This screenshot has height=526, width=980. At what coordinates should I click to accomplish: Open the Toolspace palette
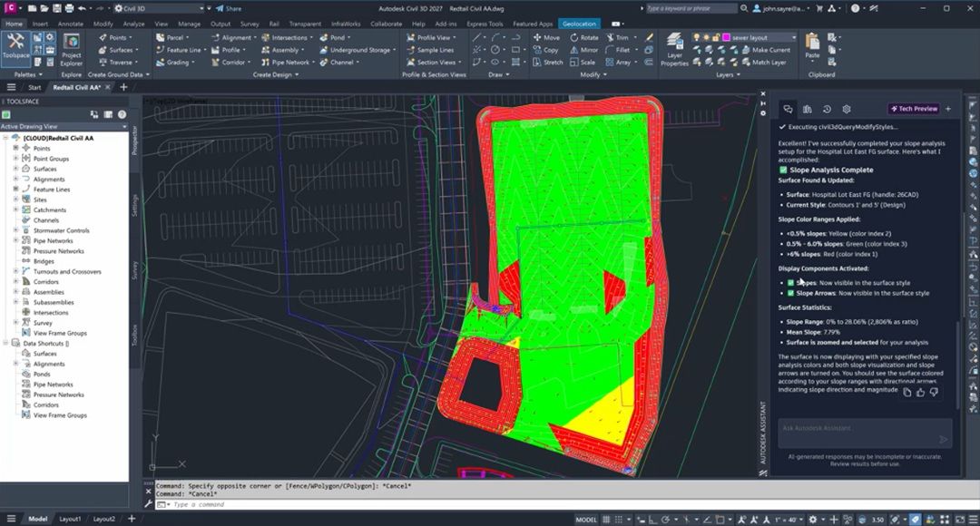(15, 47)
